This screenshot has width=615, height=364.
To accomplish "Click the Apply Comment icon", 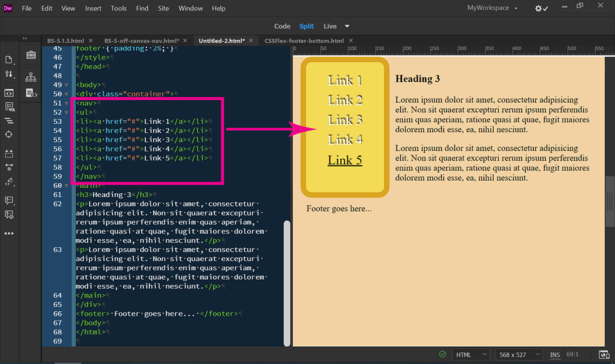I will click(8, 200).
